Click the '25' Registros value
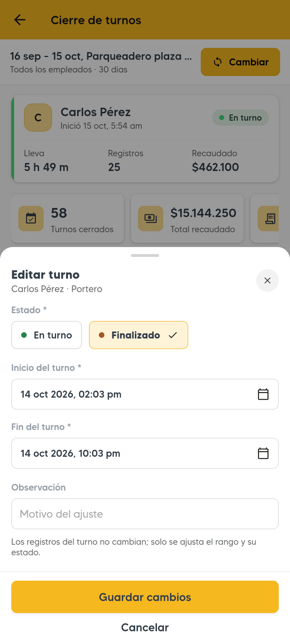This screenshot has width=290, height=644. pos(114,167)
